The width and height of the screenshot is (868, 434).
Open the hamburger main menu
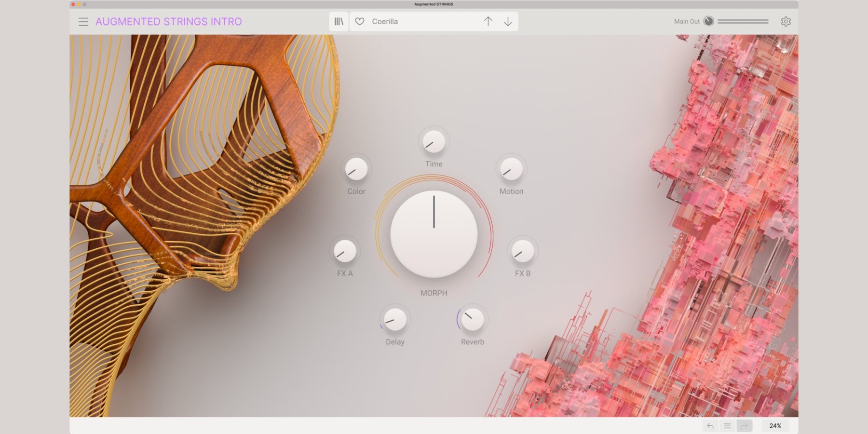click(x=83, y=22)
